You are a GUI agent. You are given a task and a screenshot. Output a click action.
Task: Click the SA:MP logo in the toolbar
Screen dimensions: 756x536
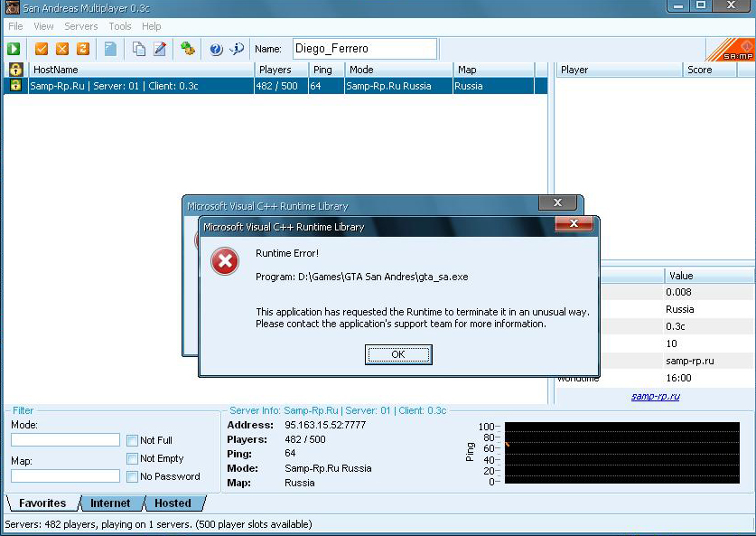point(730,49)
